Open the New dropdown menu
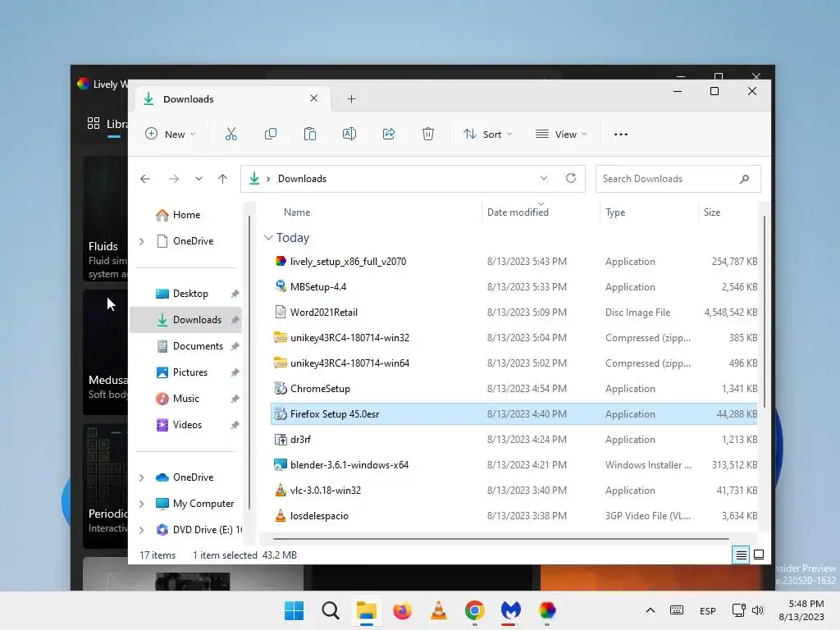The height and width of the screenshot is (630, 840). coord(171,134)
